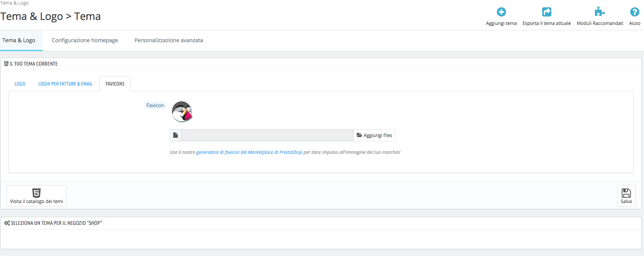
Task: Go to the Personalizzazione avanzata tab
Action: [169, 40]
